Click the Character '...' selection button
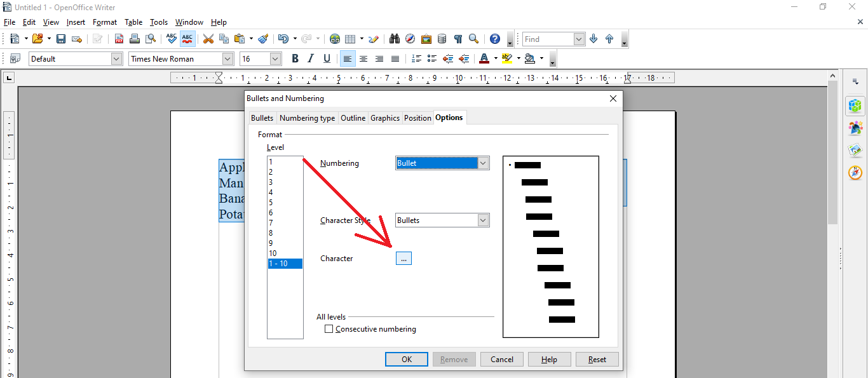The height and width of the screenshot is (378, 868). coord(403,258)
